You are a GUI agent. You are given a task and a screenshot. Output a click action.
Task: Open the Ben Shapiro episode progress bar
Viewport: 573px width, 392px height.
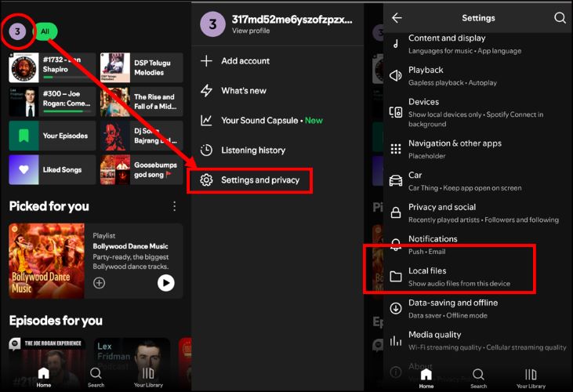pos(66,78)
